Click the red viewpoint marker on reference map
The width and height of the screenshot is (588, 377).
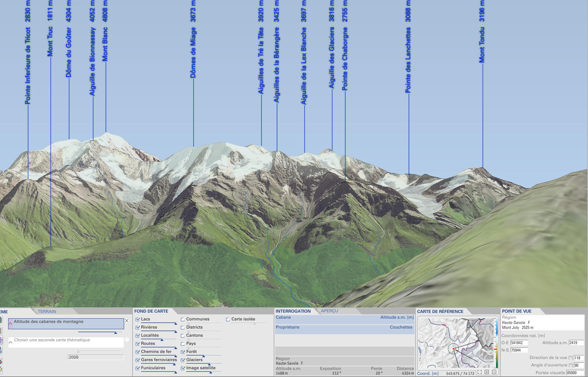tap(453, 349)
